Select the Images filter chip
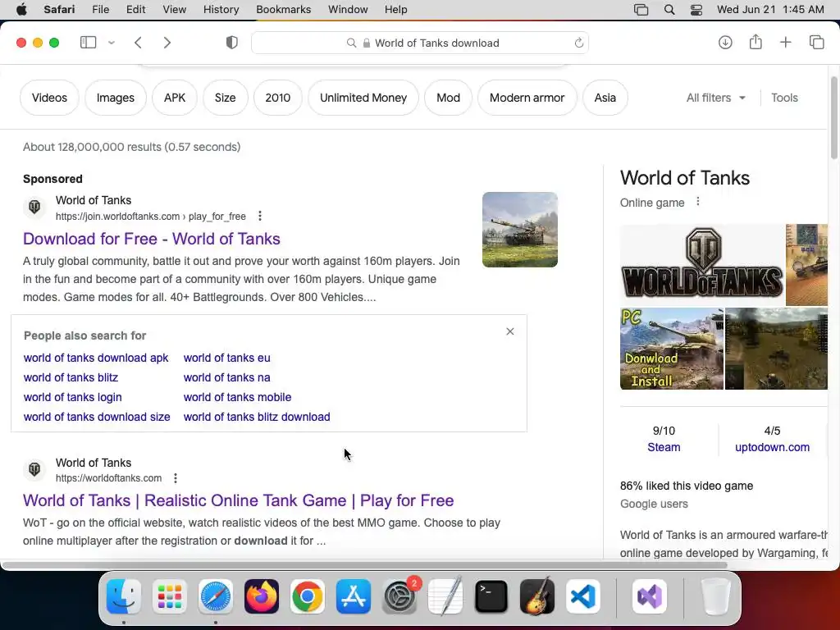Image resolution: width=840 pixels, height=630 pixels. pyautogui.click(x=115, y=98)
